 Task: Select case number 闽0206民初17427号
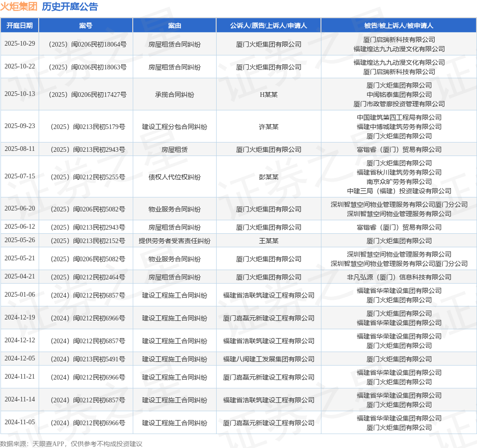point(88,95)
